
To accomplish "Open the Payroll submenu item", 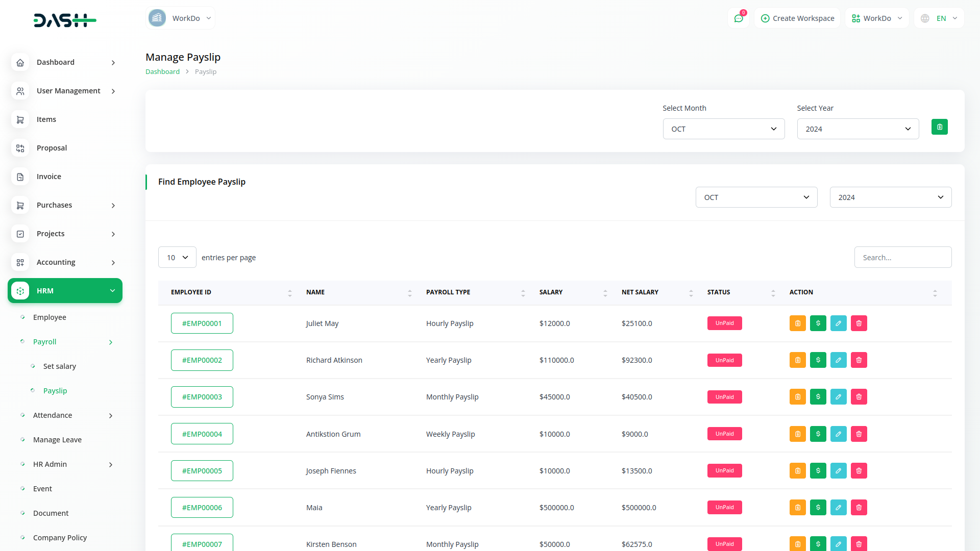I will click(44, 341).
